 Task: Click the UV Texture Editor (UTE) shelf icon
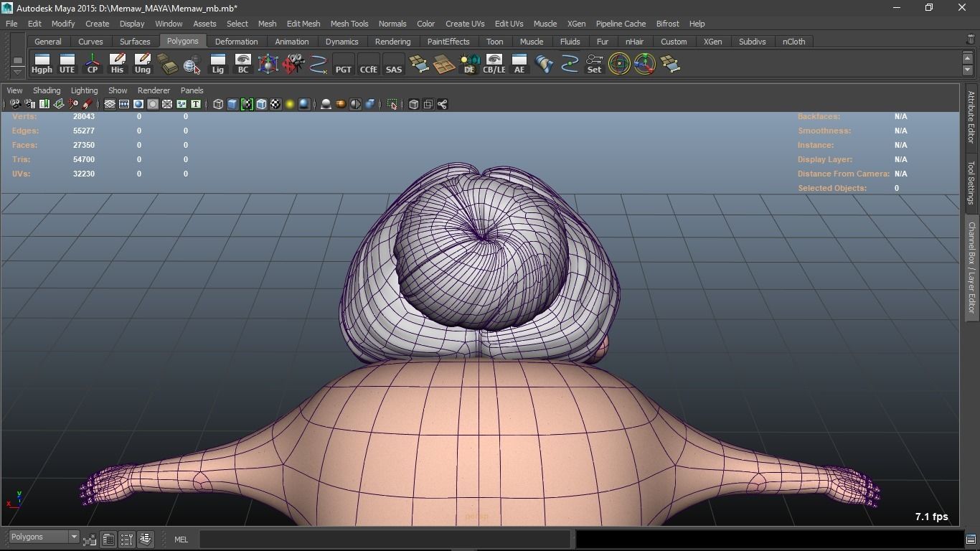pos(67,64)
